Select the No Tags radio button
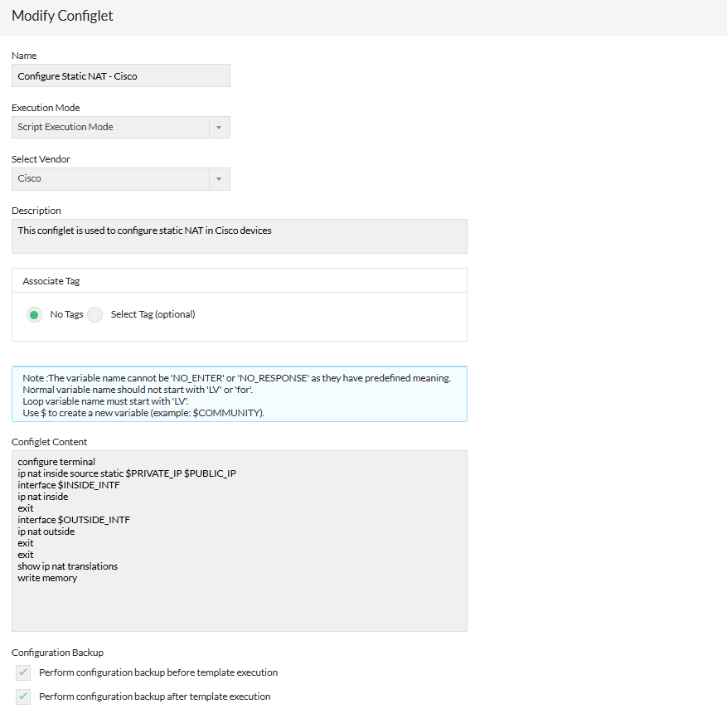 coord(35,315)
